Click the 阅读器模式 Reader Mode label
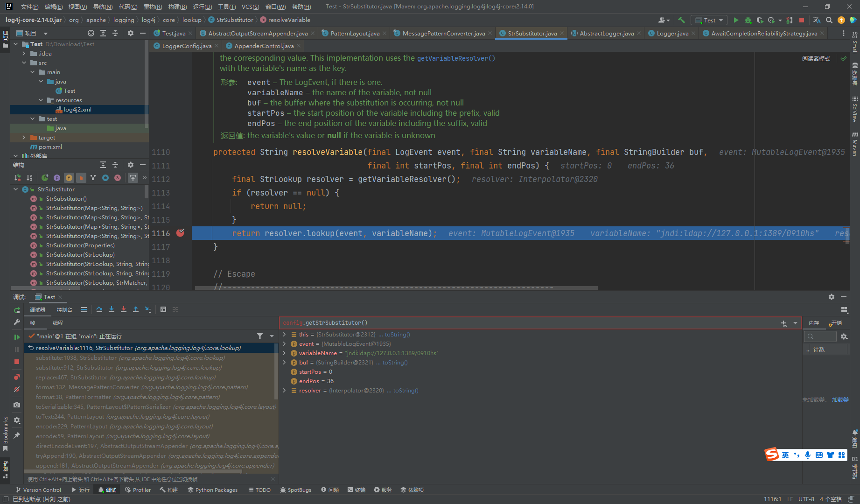 pos(816,59)
